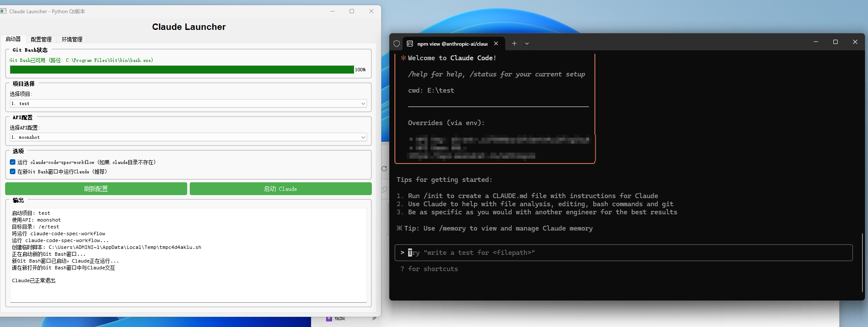The width and height of the screenshot is (868, 327).
Task: Close the terminal window
Action: (855, 42)
